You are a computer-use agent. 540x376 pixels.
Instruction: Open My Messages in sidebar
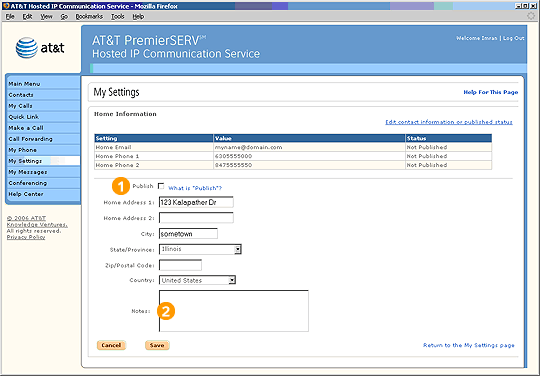tap(43, 172)
